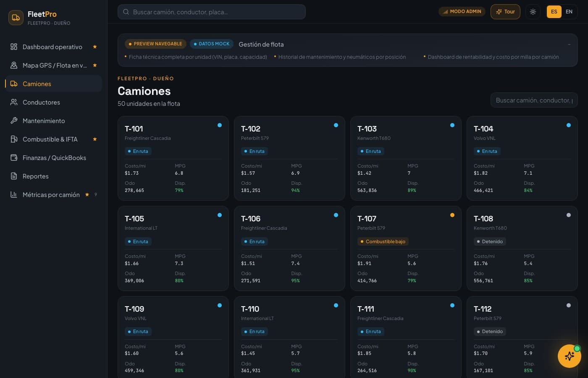Click the star next to Combustible & IFTA
Screen dimensions: 588x378
pos(95,139)
